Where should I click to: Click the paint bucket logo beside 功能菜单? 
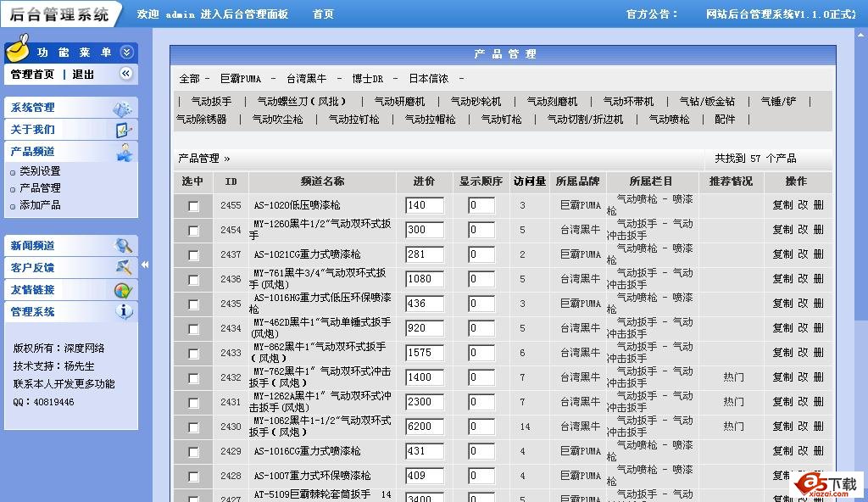(19, 51)
